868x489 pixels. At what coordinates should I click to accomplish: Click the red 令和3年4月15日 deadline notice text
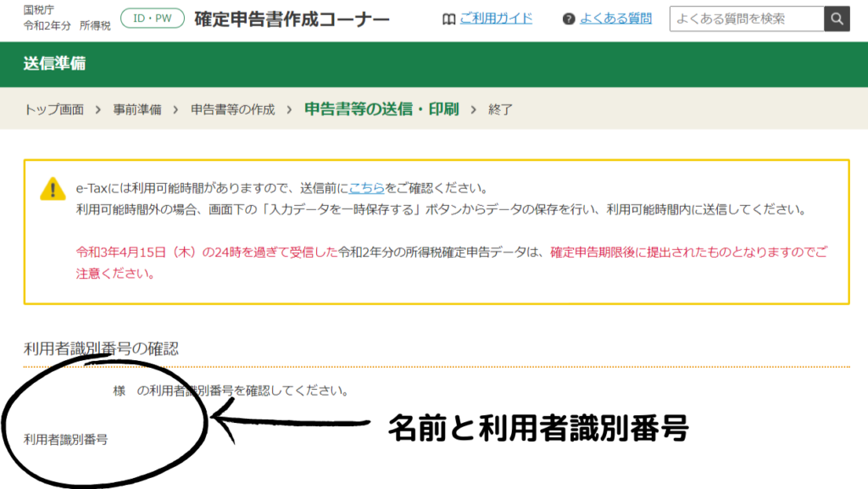tap(207, 253)
